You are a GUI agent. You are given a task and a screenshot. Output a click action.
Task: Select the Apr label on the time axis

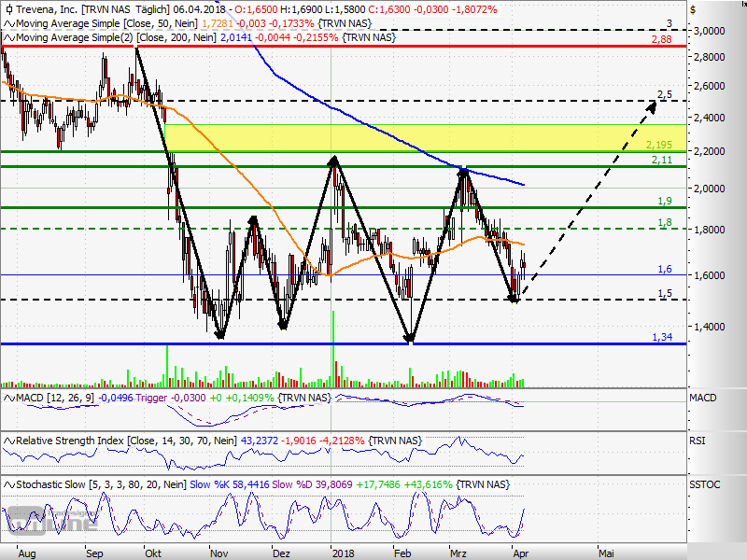(522, 553)
